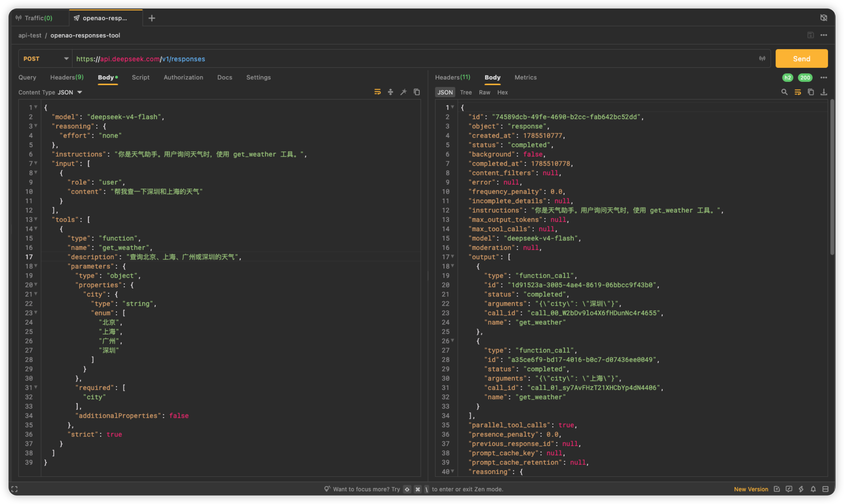Select the JSON response view
The image size is (844, 504).
pyautogui.click(x=445, y=92)
